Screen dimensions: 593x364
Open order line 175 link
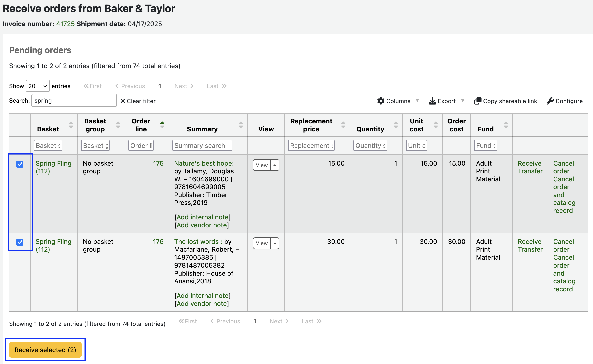pyautogui.click(x=158, y=163)
